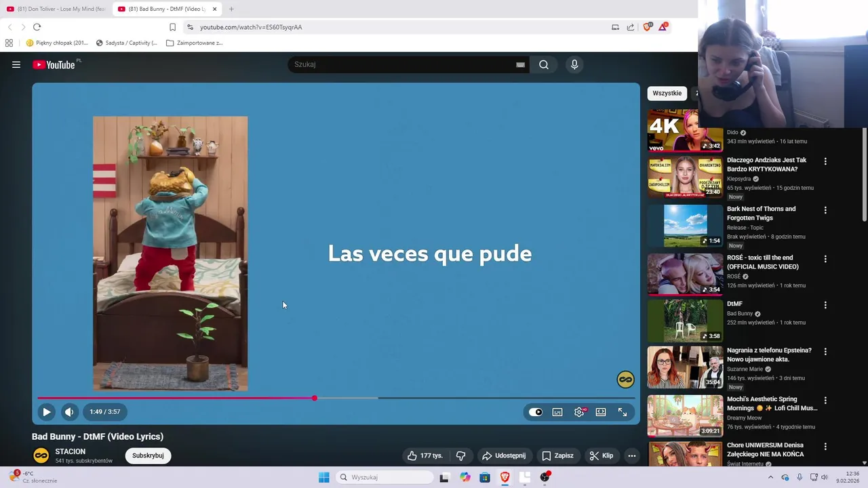This screenshot has height=488, width=868.
Task: Open options for Bark Nest of Thorns
Action: (825, 210)
